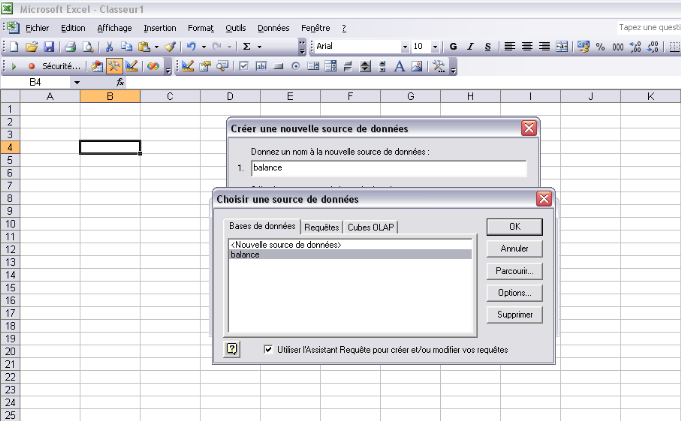Undo the last action
681x421 pixels.
point(191,46)
